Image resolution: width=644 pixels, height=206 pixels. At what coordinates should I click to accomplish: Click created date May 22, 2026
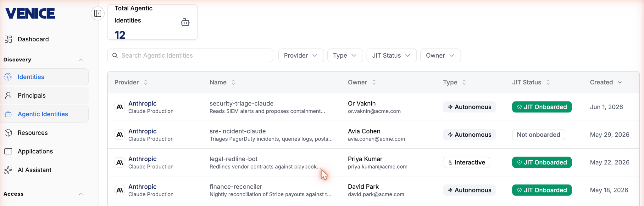[x=610, y=163]
